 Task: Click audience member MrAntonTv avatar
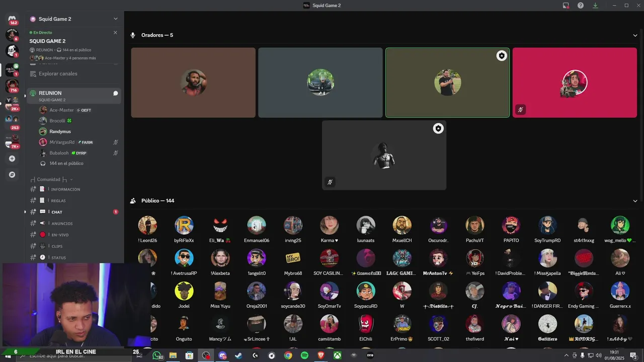(438, 258)
